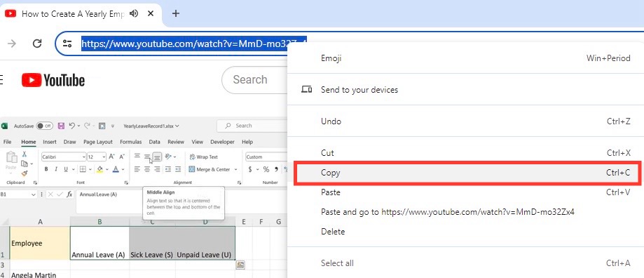Click the Cut scissors icon in Clipboard group

25,154
